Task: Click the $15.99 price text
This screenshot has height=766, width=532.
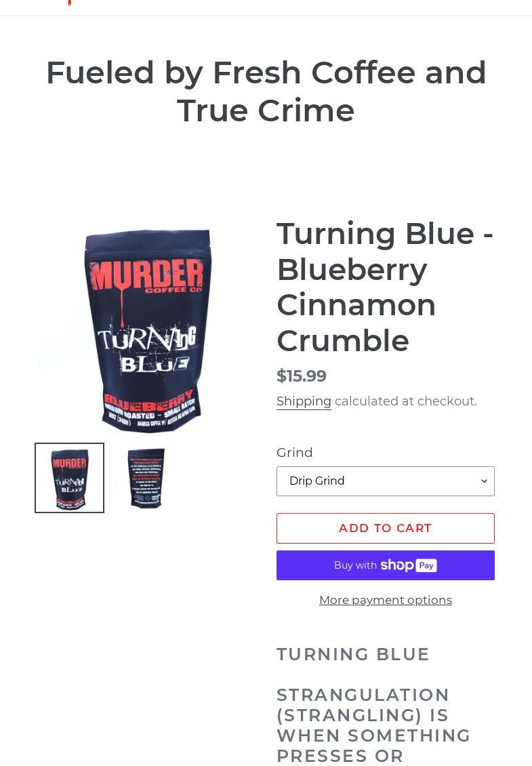Action: tap(302, 376)
